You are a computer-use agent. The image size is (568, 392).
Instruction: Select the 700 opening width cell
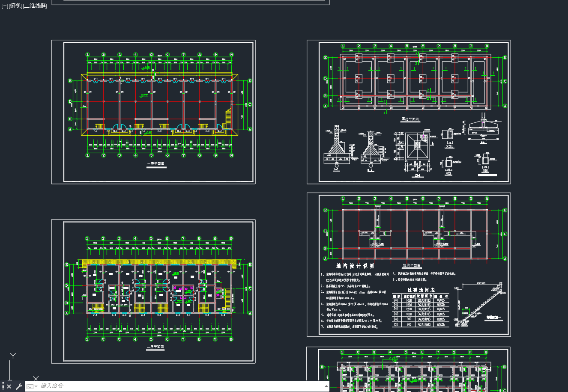point(409,324)
